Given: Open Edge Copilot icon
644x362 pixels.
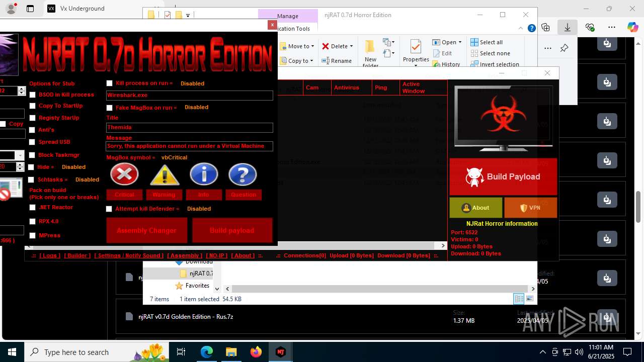Looking at the screenshot, I should pyautogui.click(x=632, y=27).
